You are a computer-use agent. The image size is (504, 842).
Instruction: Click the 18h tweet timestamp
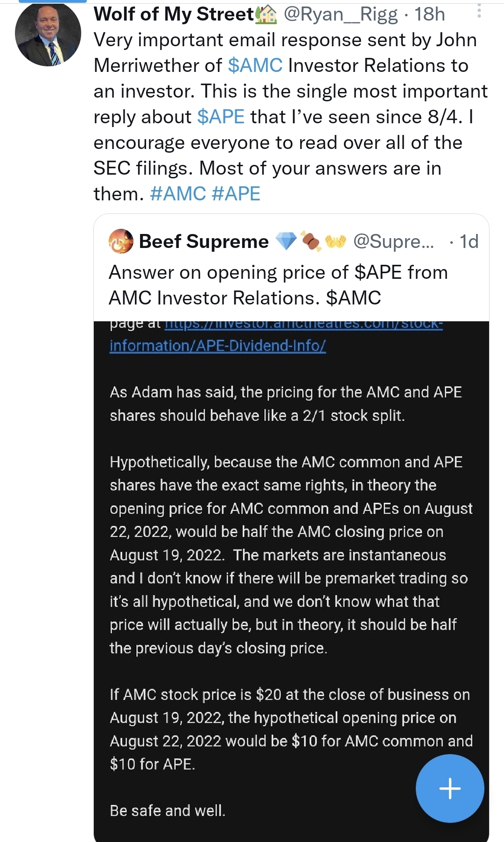click(430, 14)
